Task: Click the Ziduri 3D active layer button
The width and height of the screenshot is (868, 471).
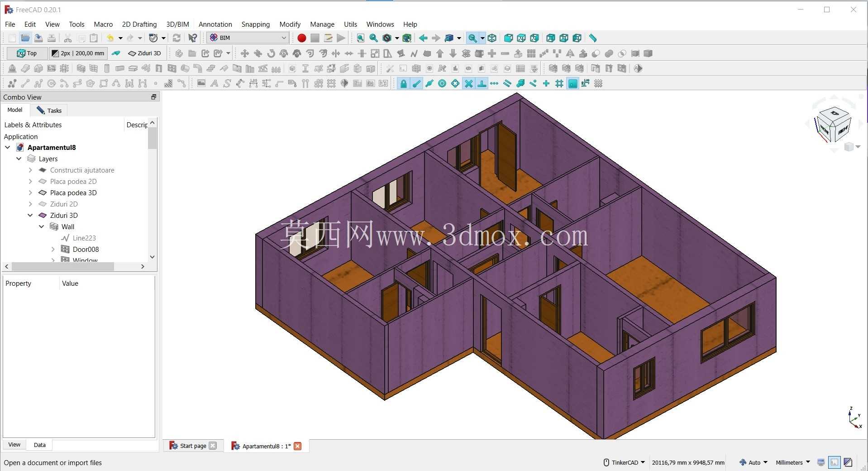Action: 145,53
